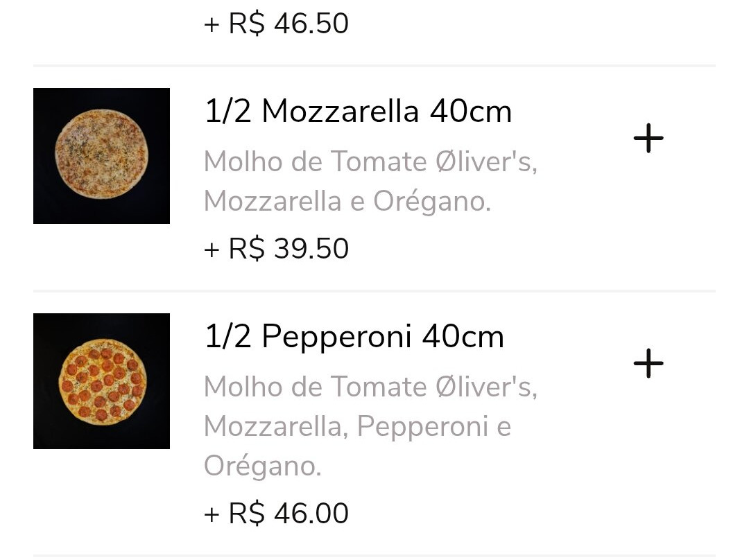Click the "+ R$ 46.50" price at top

[276, 24]
